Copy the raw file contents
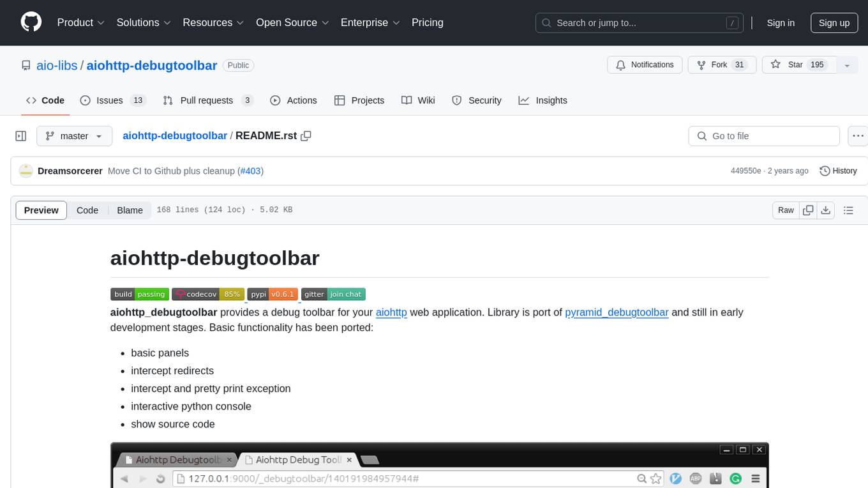 [808, 210]
